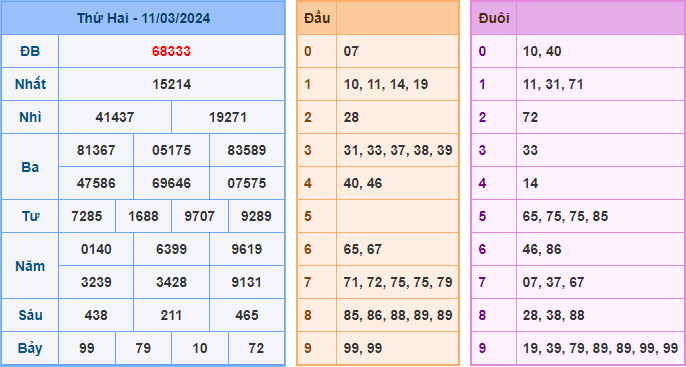Click value 33 in Đuôi row 3
Screen dimensions: 686x367
[530, 150]
